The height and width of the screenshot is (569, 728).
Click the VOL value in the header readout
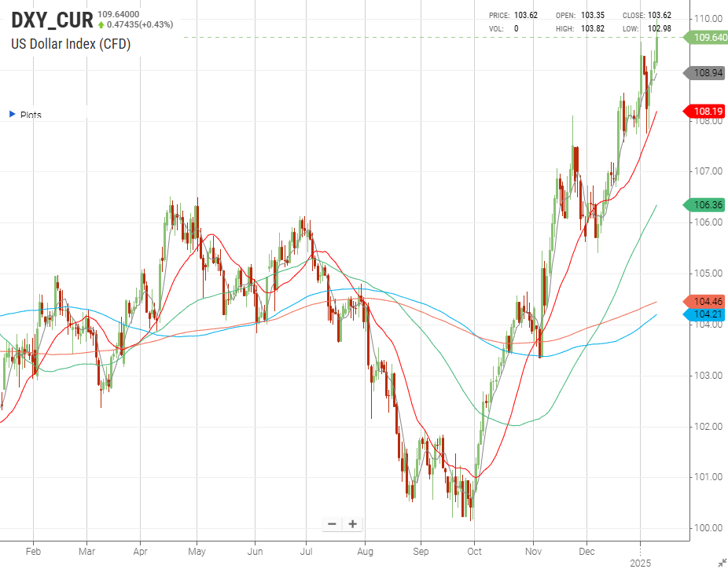pyautogui.click(x=517, y=28)
